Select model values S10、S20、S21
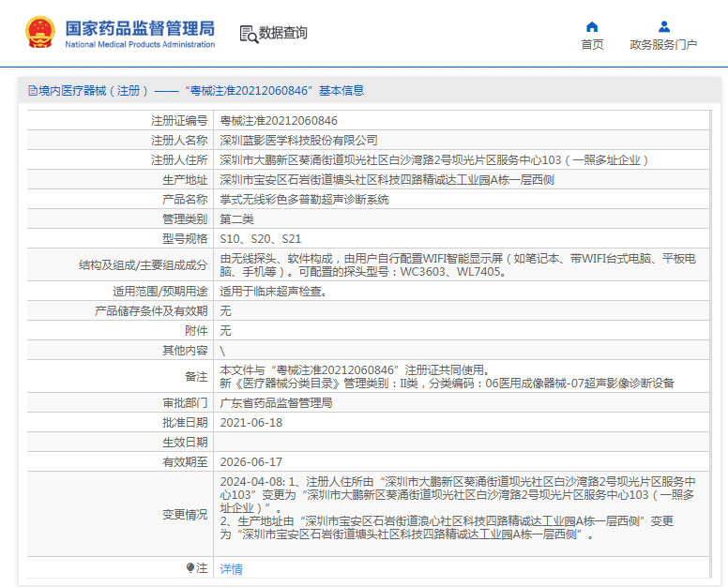Screen dimensions: 728x587 pyautogui.click(x=261, y=239)
